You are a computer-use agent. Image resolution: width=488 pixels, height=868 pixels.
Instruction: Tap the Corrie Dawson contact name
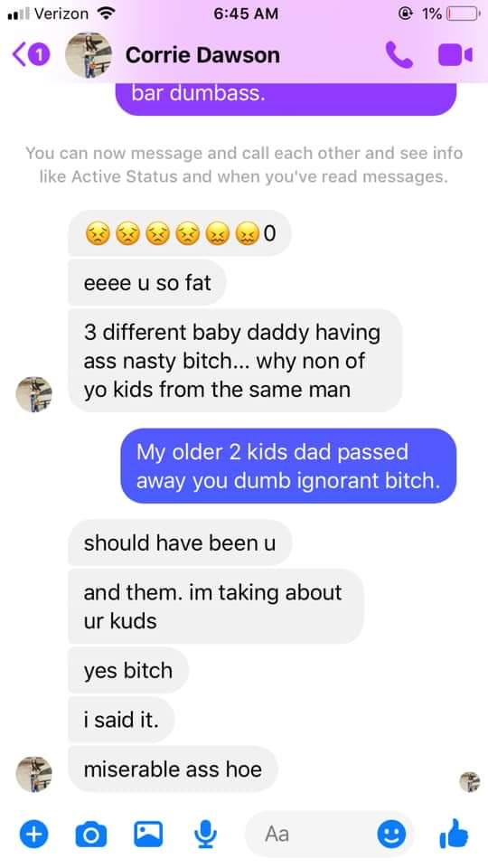click(202, 55)
